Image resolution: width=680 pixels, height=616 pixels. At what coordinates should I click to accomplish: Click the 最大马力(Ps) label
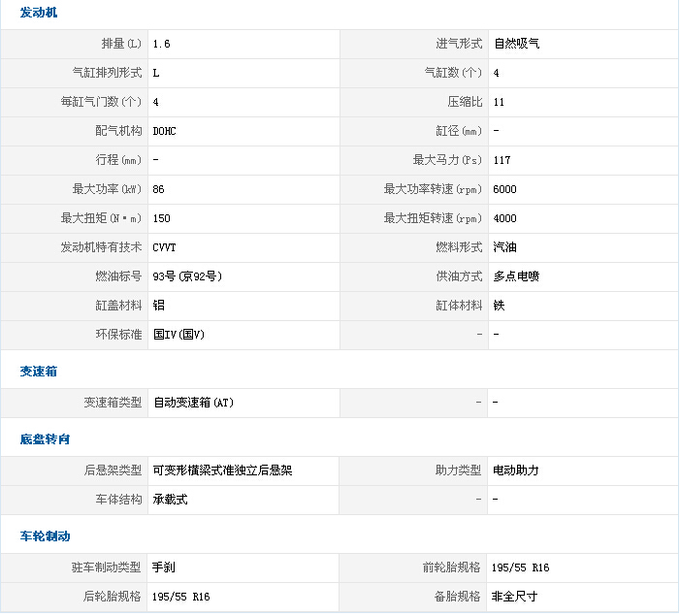pos(447,160)
